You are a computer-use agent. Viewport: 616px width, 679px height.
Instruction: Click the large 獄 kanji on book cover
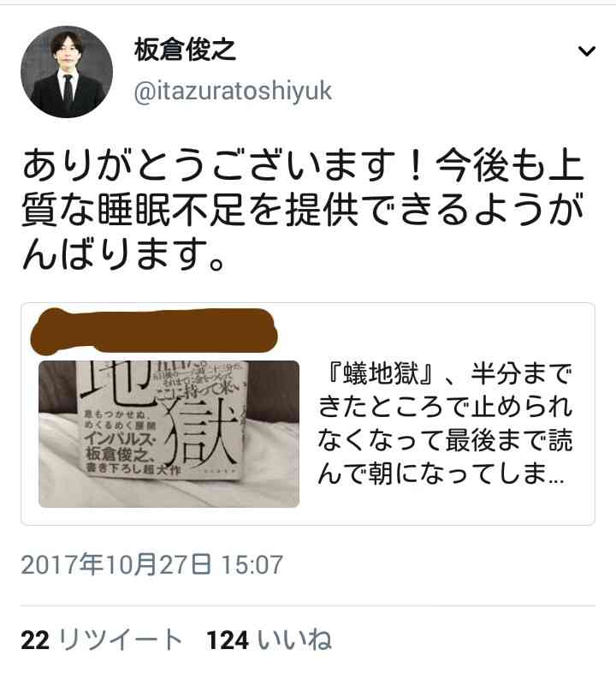200,430
